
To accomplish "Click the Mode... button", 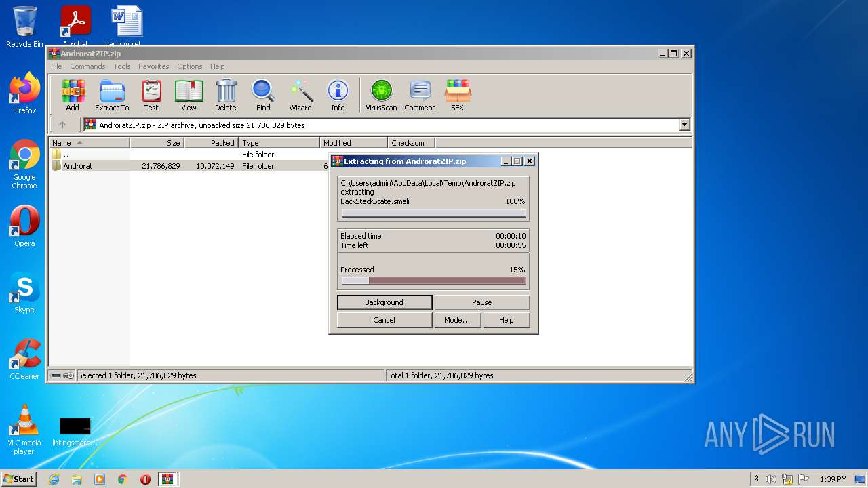I will (457, 320).
